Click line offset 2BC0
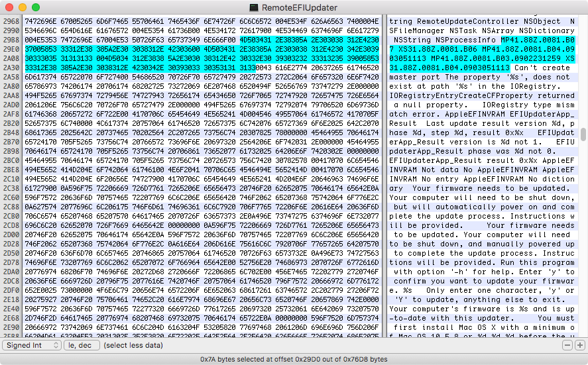 pos(11,160)
